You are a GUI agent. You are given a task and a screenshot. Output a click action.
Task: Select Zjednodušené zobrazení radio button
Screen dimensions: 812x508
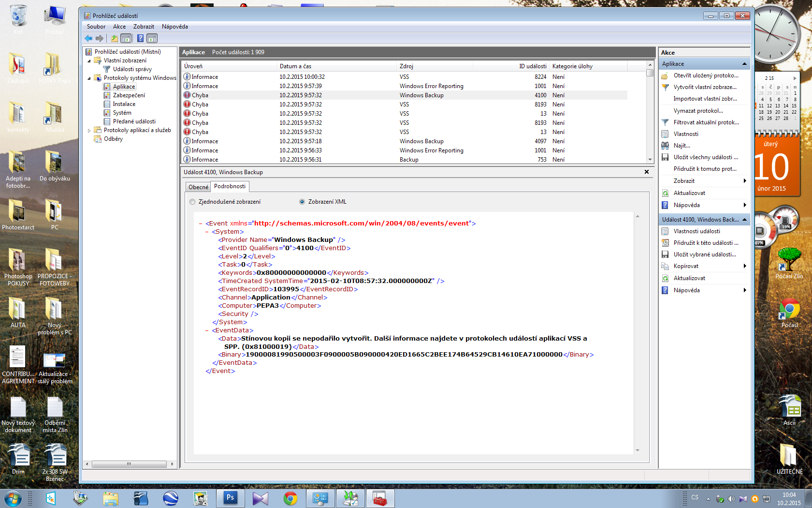193,202
